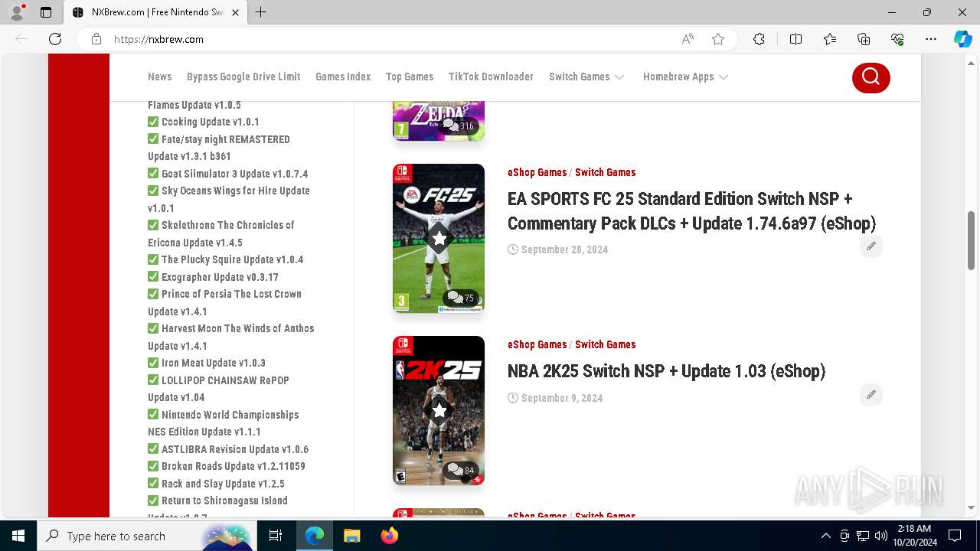This screenshot has height=551, width=980.
Task: Open Browser essentials heart icon
Action: [x=897, y=39]
